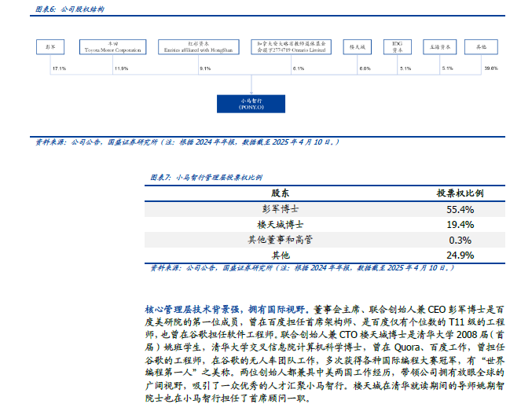Select the 其他 cell in the voting table
Image resolution: width=532 pixels, height=408 pixels.
pyautogui.click(x=281, y=255)
